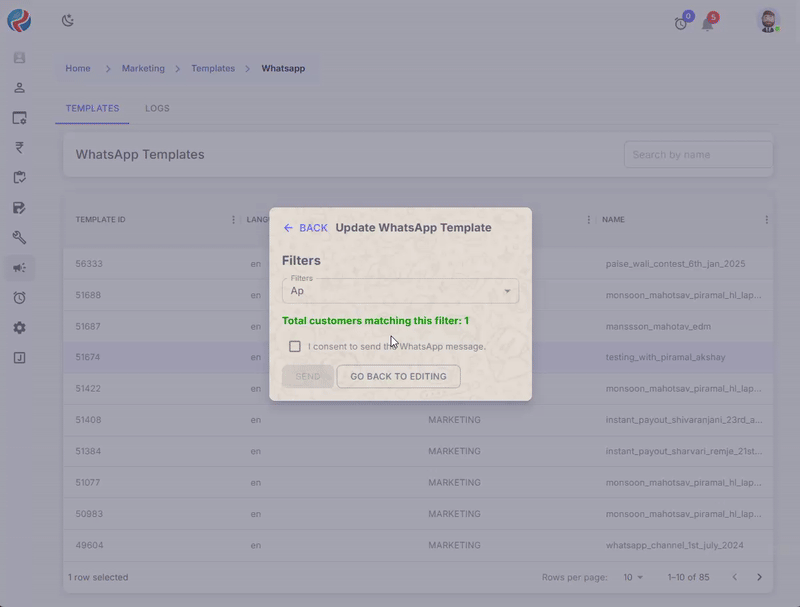Image resolution: width=800 pixels, height=607 pixels.
Task: Open the user avatar profile menu
Action: click(767, 21)
